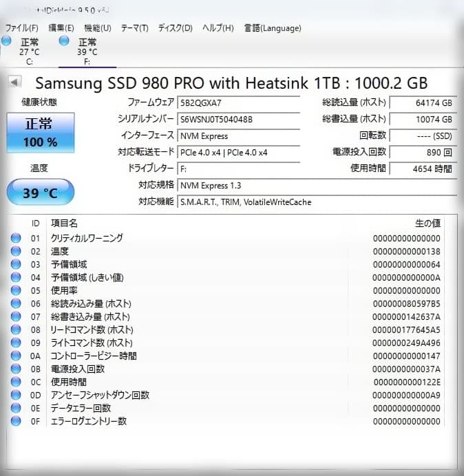The height and width of the screenshot is (476, 464).
Task: Select the アンセーフシャットダウン回数 attribute name
Action: pyautogui.click(x=100, y=395)
